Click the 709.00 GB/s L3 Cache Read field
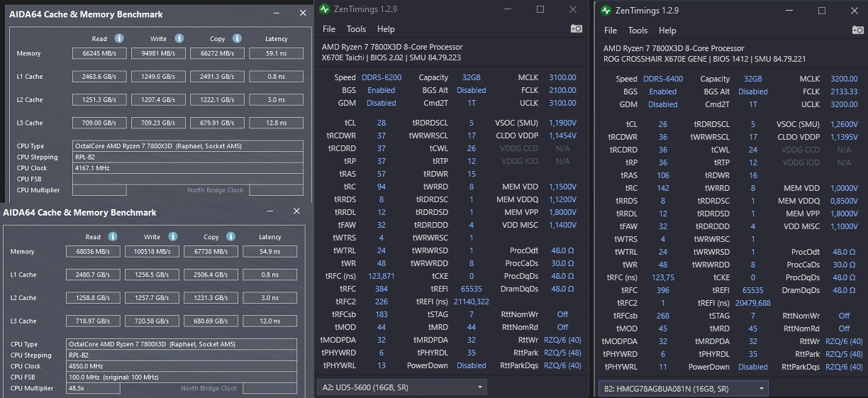 pos(99,123)
